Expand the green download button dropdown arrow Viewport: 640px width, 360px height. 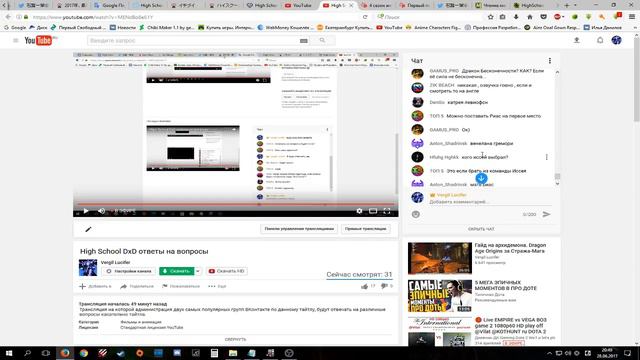point(198,271)
